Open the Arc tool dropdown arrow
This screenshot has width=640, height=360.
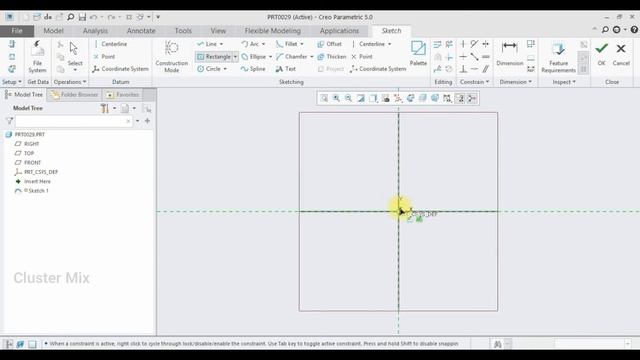tap(263, 44)
